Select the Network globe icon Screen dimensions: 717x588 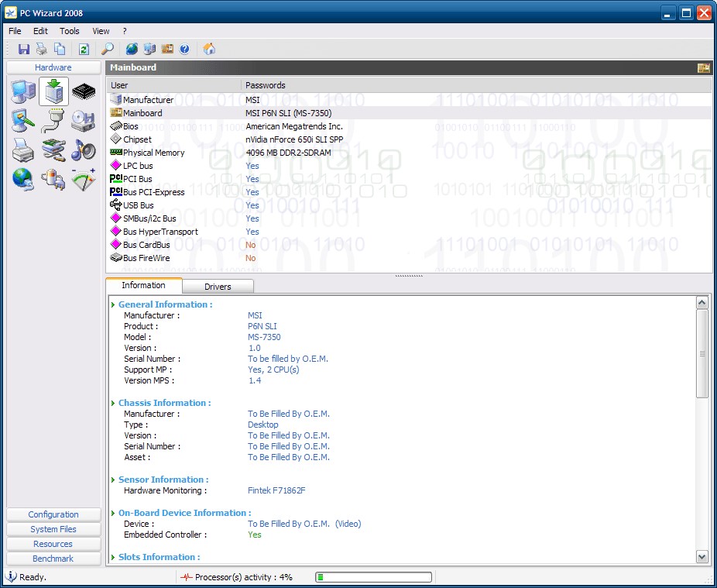click(22, 180)
